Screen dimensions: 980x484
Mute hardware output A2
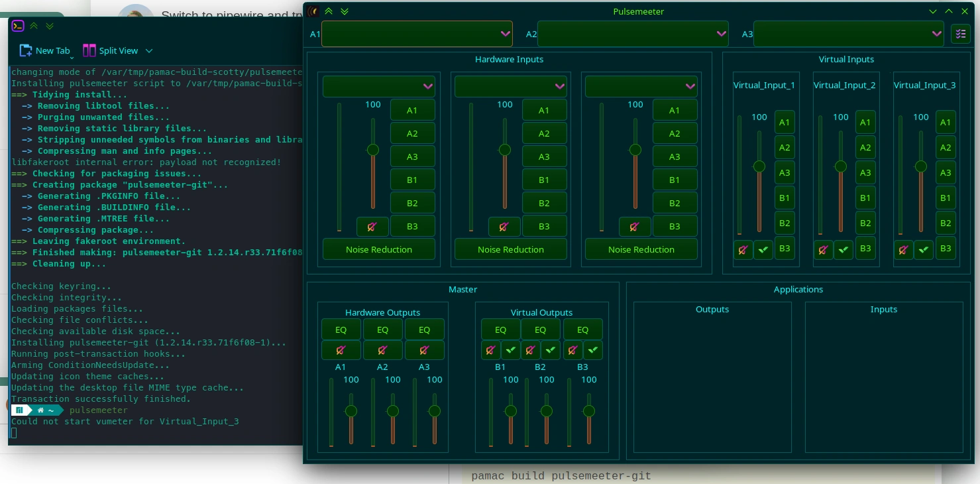click(x=383, y=350)
